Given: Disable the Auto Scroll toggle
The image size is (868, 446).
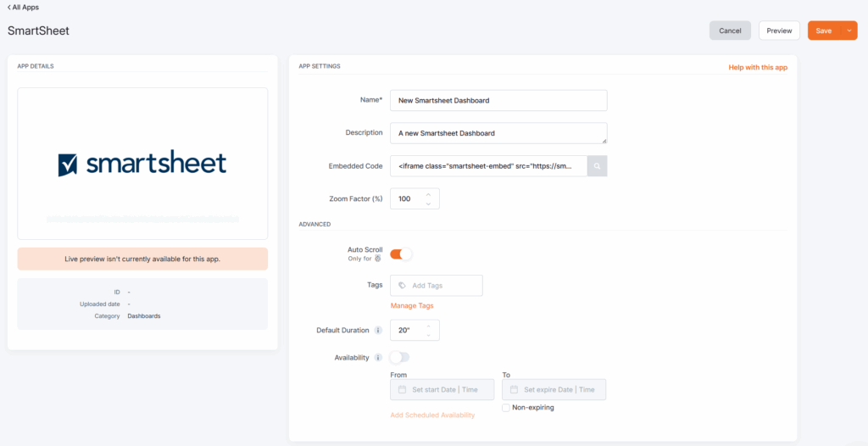Looking at the screenshot, I should [x=401, y=254].
